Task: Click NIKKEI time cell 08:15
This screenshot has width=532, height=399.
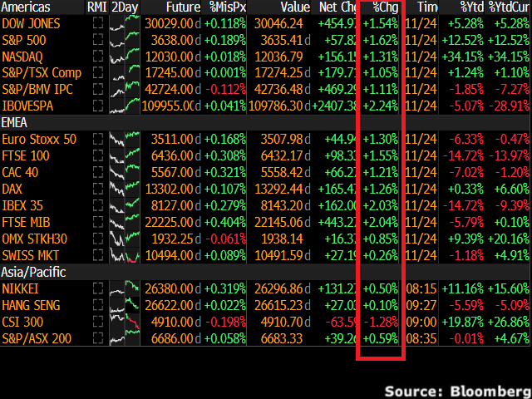Action: click(x=421, y=288)
